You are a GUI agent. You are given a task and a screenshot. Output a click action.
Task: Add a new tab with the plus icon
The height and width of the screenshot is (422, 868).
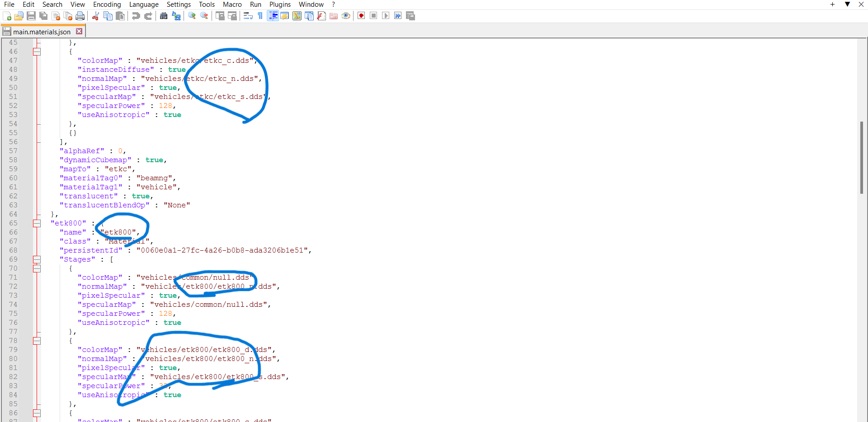pyautogui.click(x=832, y=5)
